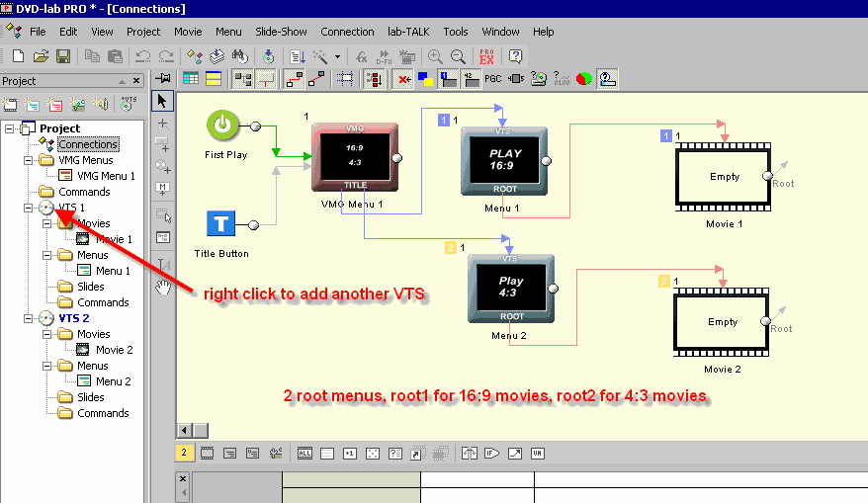This screenshot has width=868, height=503.
Task: Select the arrow pointer tool
Action: click(162, 101)
